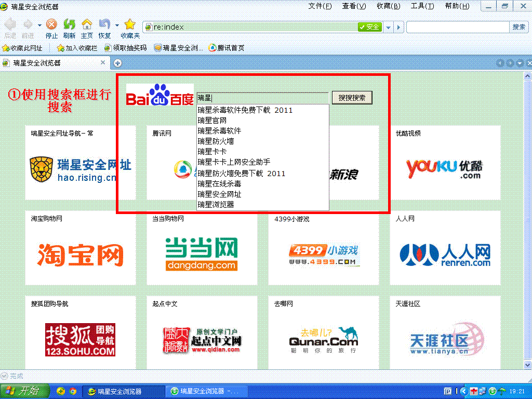Click Chrome icon in quick launch

[x=73, y=391]
